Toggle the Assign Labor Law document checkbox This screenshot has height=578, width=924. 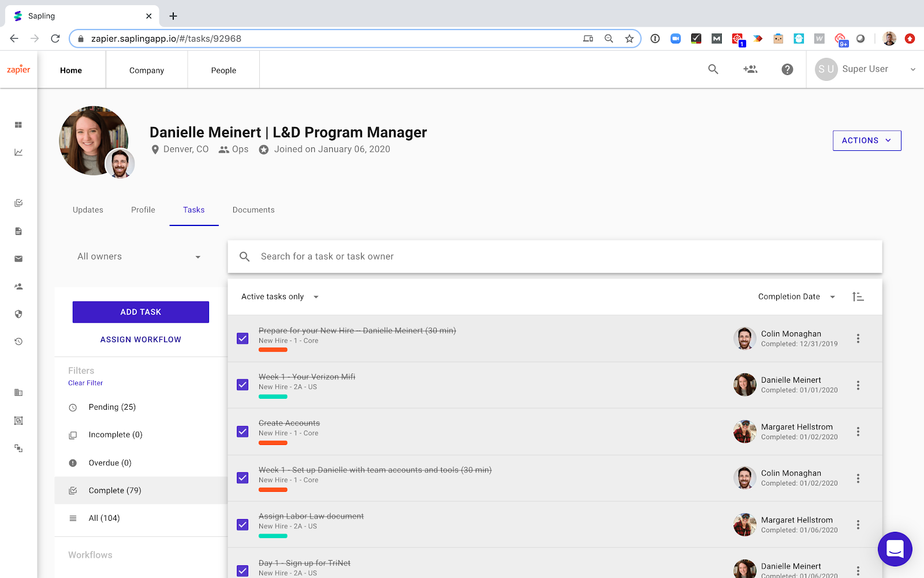[243, 525]
